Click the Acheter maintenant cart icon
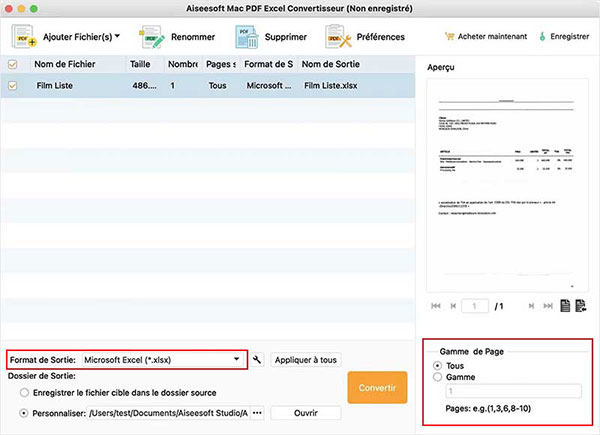 (450, 36)
